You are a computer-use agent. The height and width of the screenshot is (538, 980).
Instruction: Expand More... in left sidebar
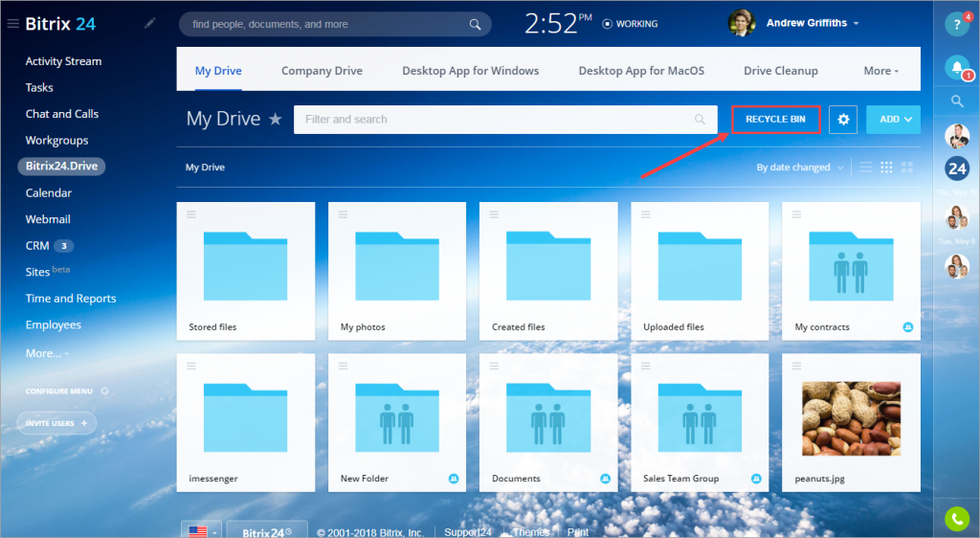[x=47, y=353]
